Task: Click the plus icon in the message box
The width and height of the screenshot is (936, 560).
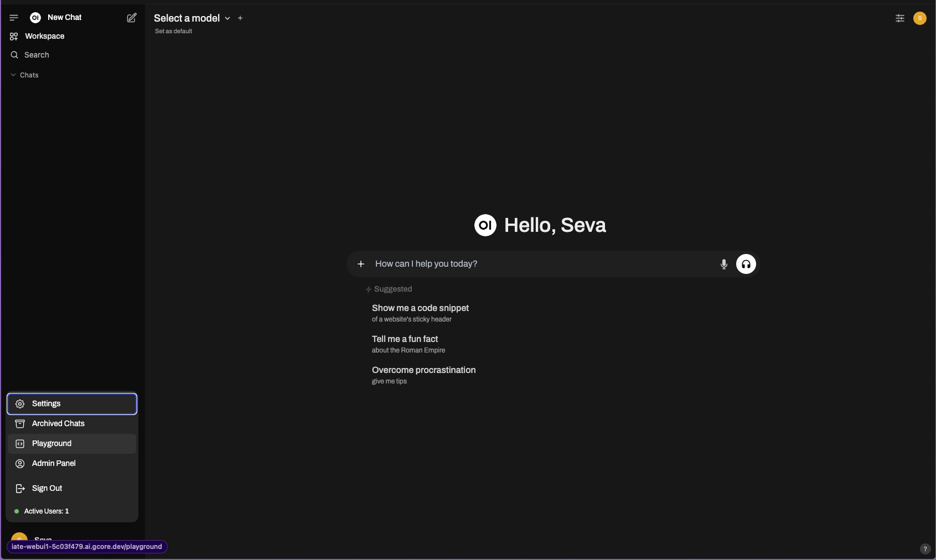Action: (361, 264)
